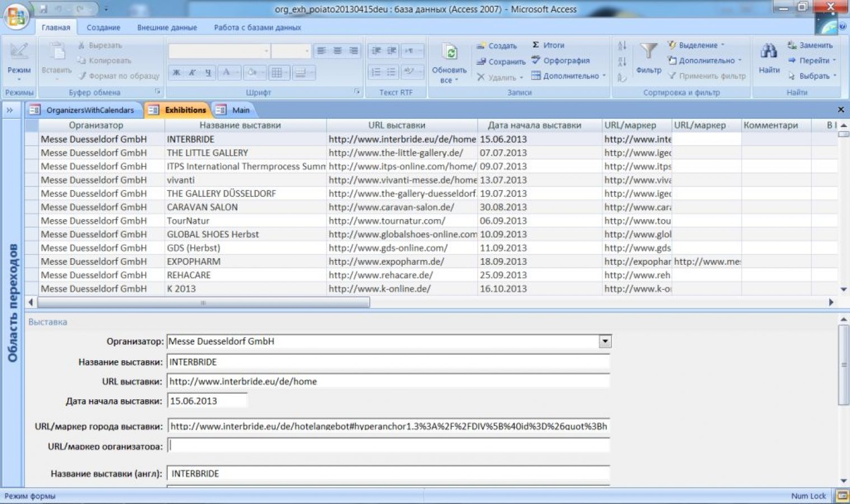Open the alternate row color dropdown

303,72
